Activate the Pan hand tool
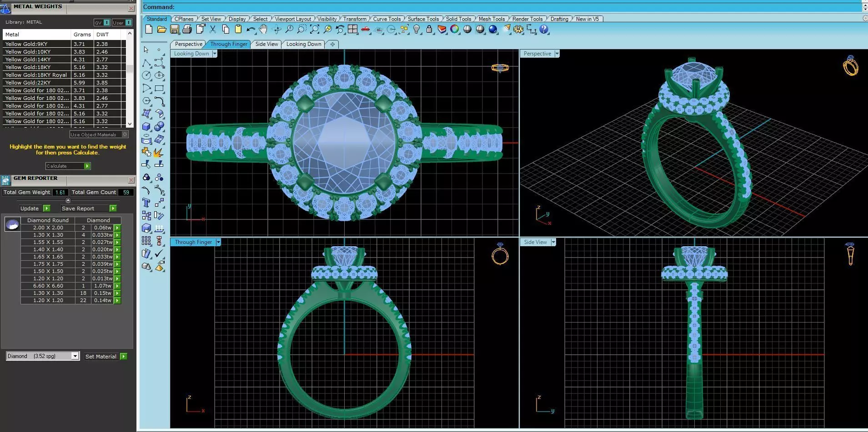The width and height of the screenshot is (868, 432). [x=263, y=30]
